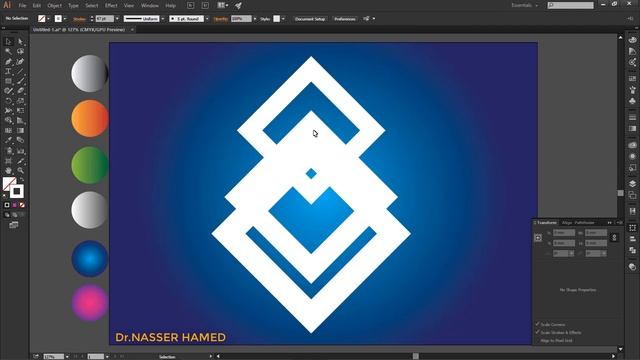Toggle Scale Strokes & Effects checkbox
Image resolution: width=640 pixels, height=360 pixels.
pos(538,332)
